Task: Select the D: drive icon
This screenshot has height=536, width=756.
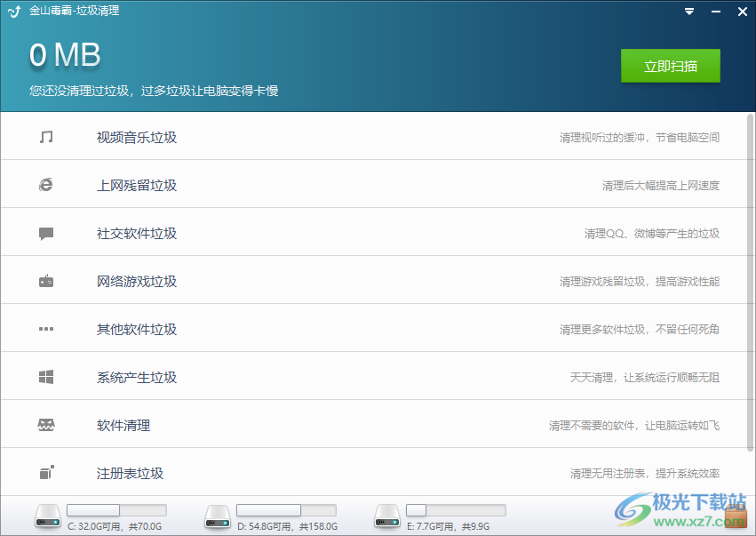Action: point(218,516)
